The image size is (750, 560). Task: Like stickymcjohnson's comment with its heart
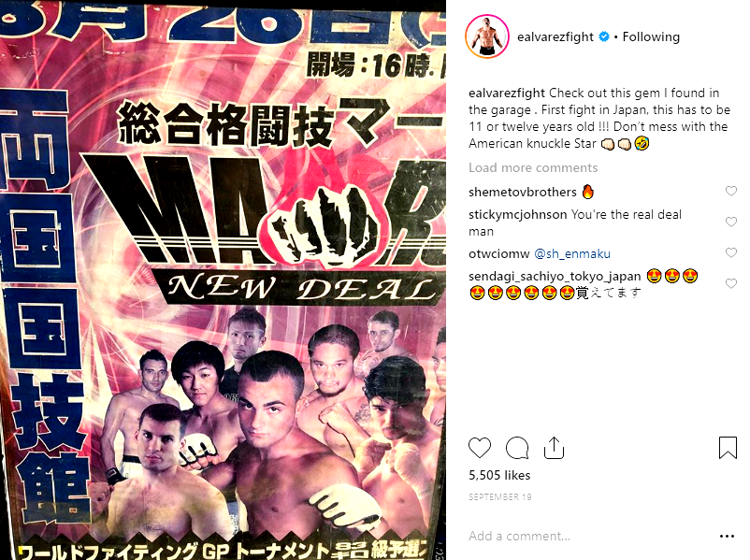point(731,222)
